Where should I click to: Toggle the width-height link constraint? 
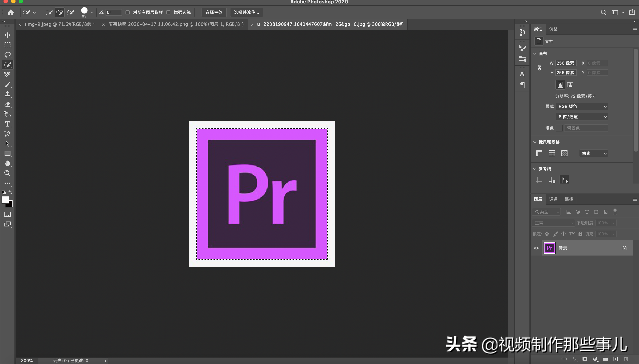pos(539,68)
